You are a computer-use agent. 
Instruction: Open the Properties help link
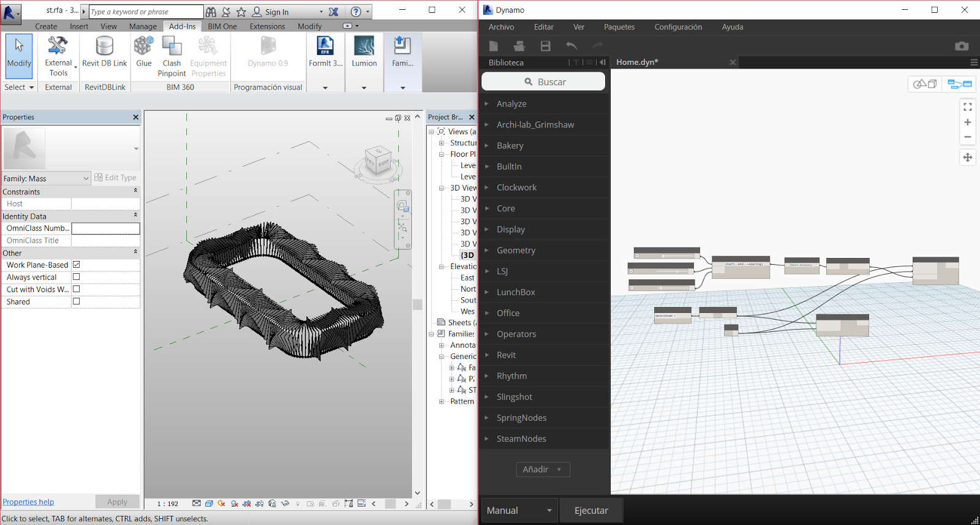click(28, 502)
